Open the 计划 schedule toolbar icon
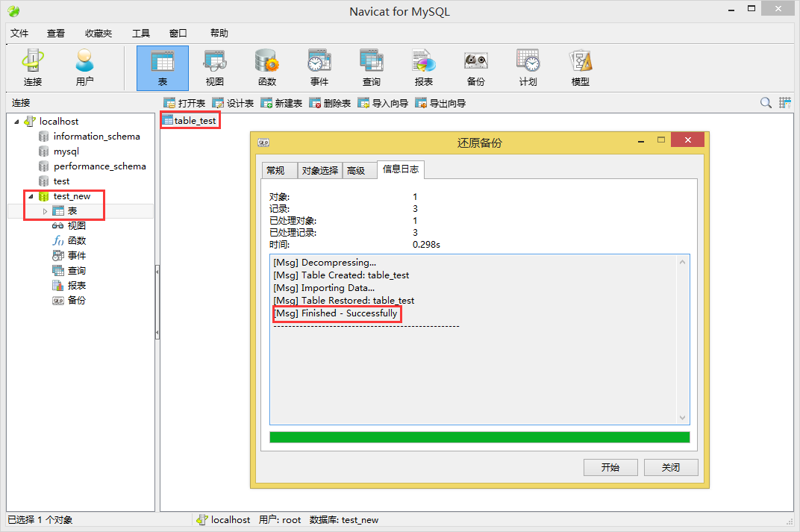 coord(528,68)
